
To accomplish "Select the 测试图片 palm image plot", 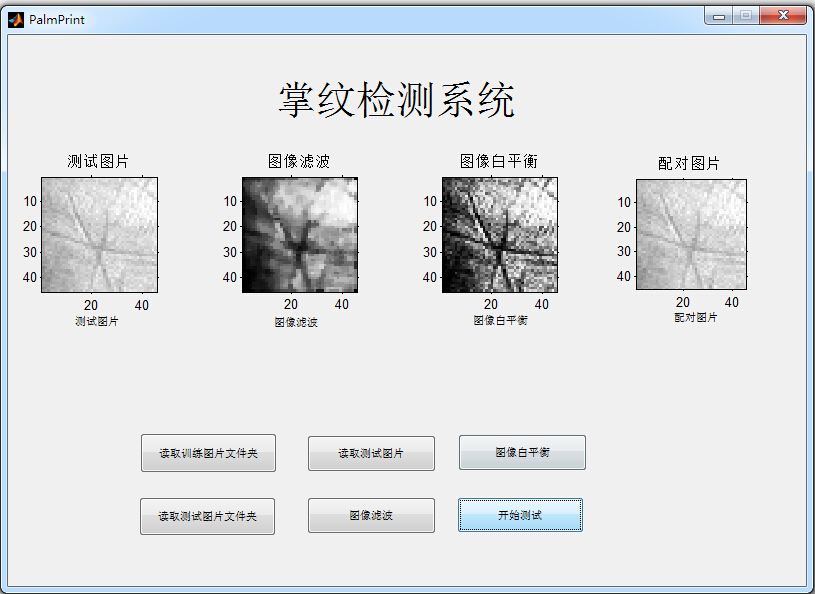I will pyautogui.click(x=99, y=235).
